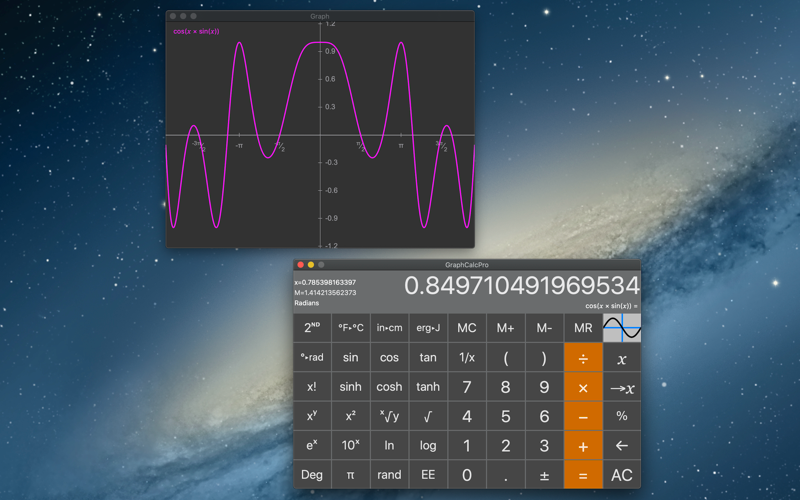The width and height of the screenshot is (800, 500).
Task: Click the result display showing 0.8497
Action: tap(521, 286)
